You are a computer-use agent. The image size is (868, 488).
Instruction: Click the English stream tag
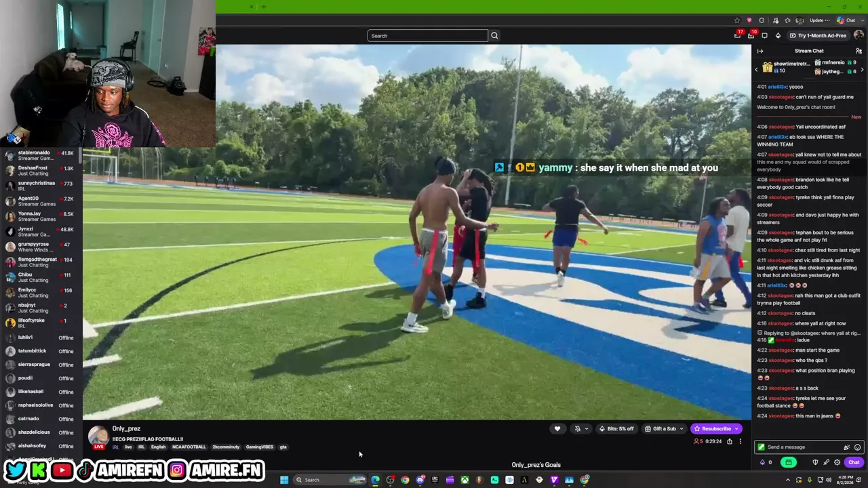pyautogui.click(x=158, y=447)
